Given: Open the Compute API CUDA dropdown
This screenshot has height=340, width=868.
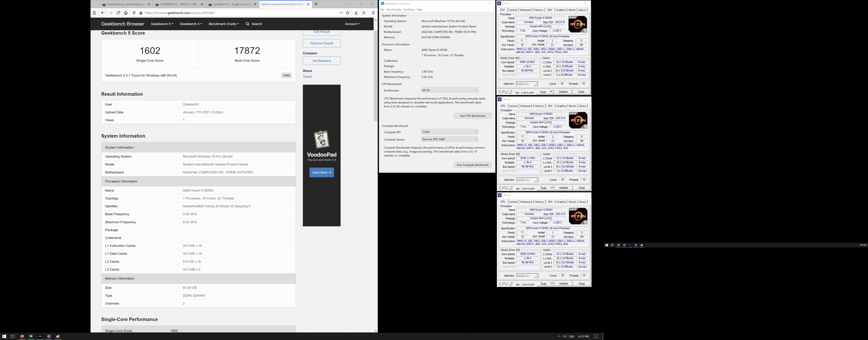Looking at the screenshot, I should pos(450,132).
